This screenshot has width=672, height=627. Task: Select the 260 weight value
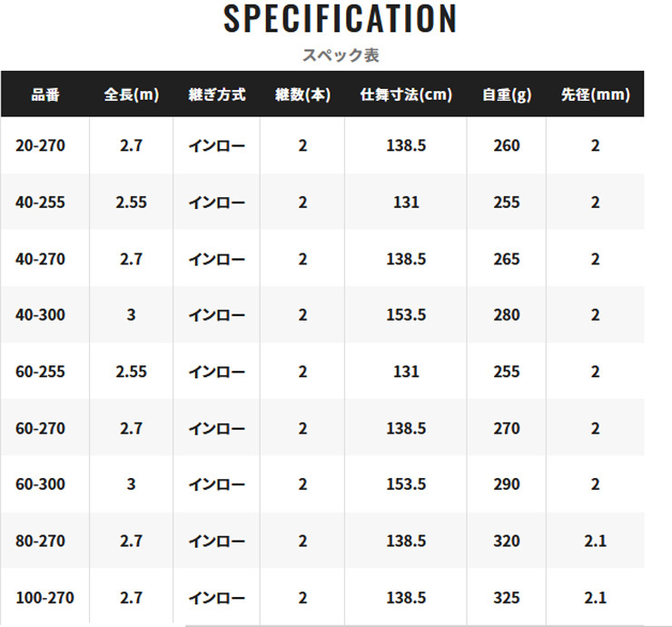click(x=507, y=145)
